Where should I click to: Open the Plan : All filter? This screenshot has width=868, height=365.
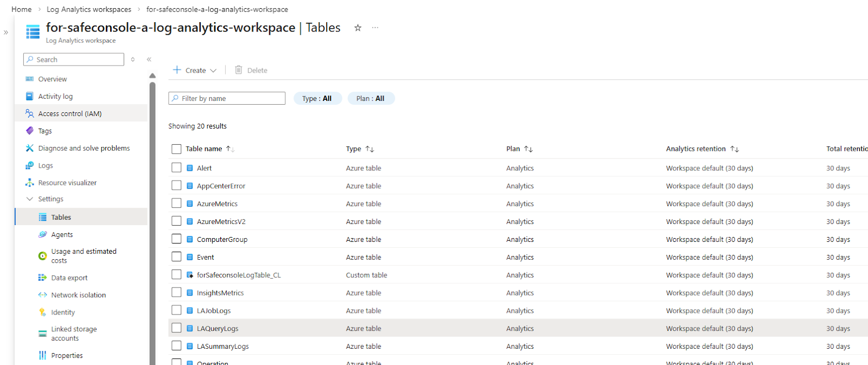click(x=371, y=99)
